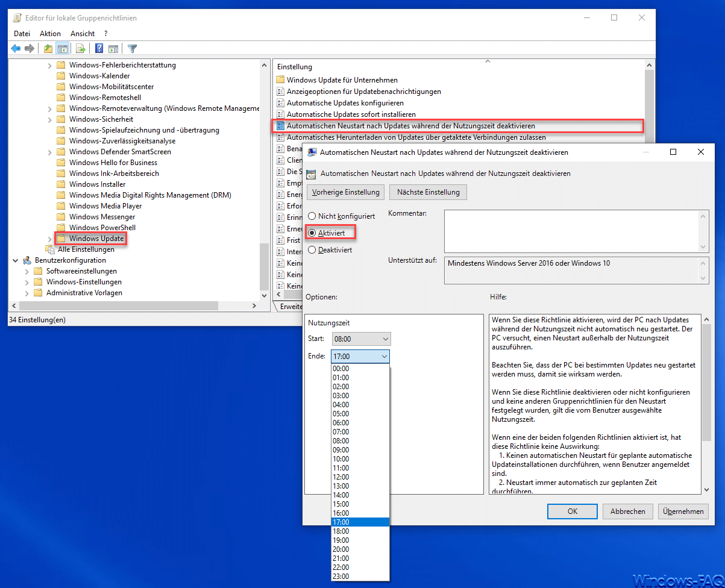The width and height of the screenshot is (725, 588).
Task: Click the Nächste Einstellung button
Action: coord(428,192)
